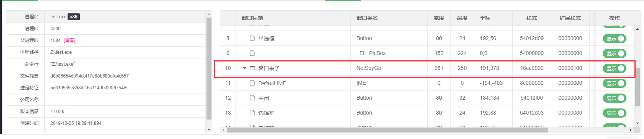Click the document icon beside 选择框 row
The width and height of the screenshot is (644, 139).
(252, 113)
